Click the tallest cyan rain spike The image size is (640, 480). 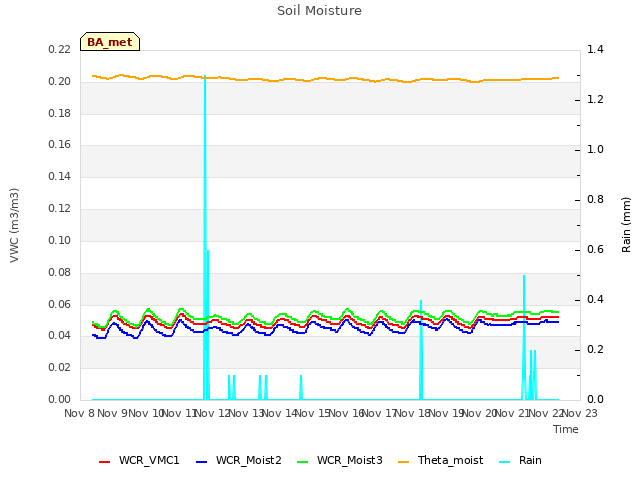click(205, 237)
